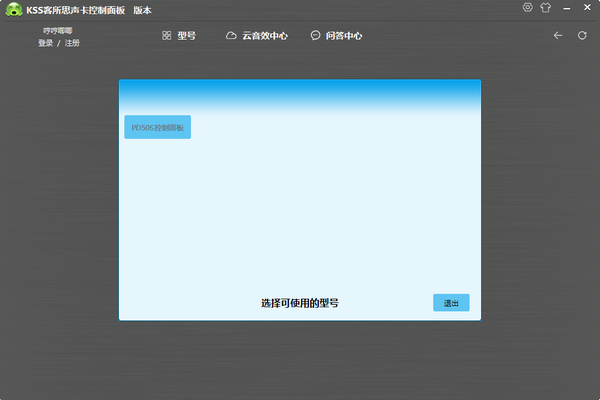Click the 登录 login link
Screen dimensions: 600x400
[x=45, y=43]
